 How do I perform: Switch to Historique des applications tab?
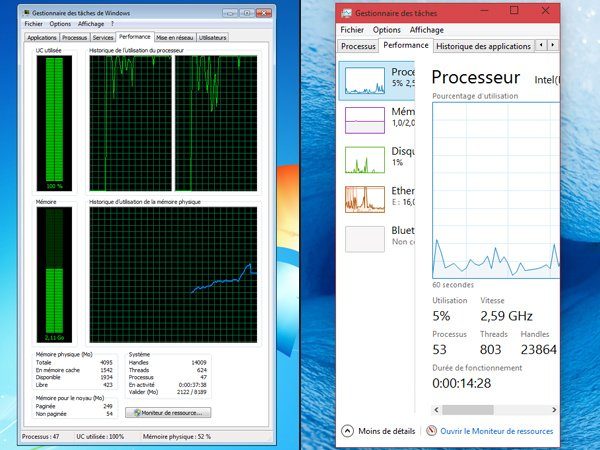coord(483,46)
